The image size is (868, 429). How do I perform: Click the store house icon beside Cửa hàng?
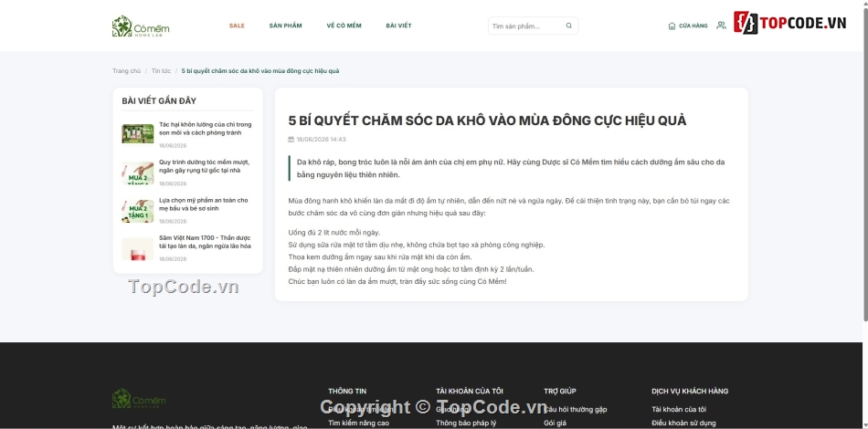(672, 26)
